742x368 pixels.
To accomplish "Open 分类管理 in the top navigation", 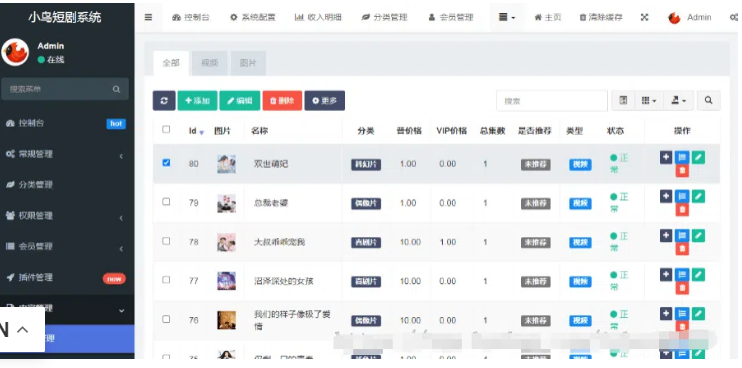I will (x=385, y=18).
